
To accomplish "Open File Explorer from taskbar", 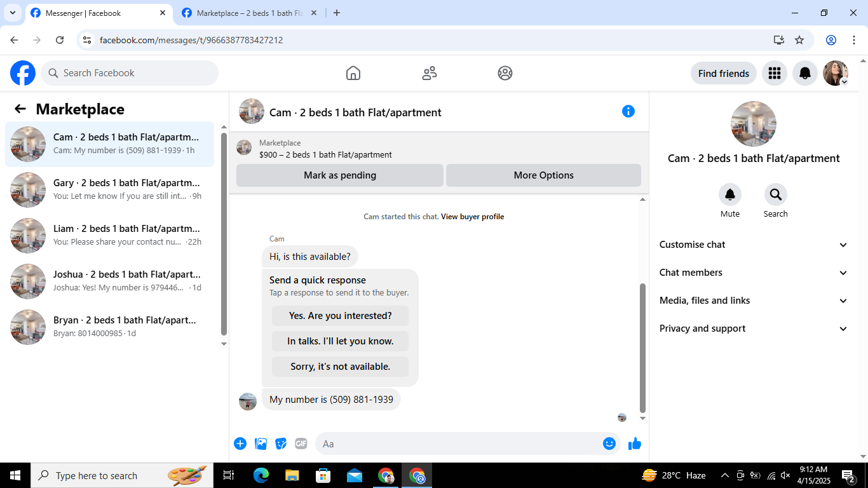I will point(292,475).
